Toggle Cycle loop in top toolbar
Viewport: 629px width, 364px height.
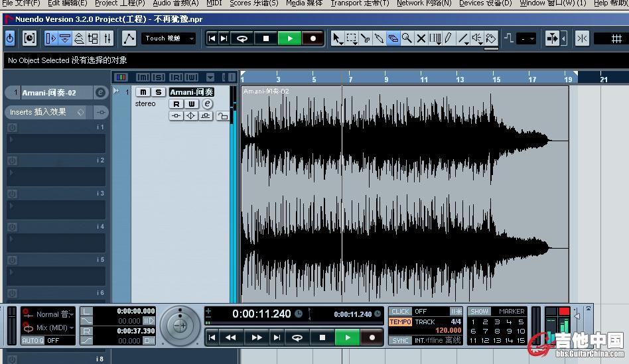[242, 38]
